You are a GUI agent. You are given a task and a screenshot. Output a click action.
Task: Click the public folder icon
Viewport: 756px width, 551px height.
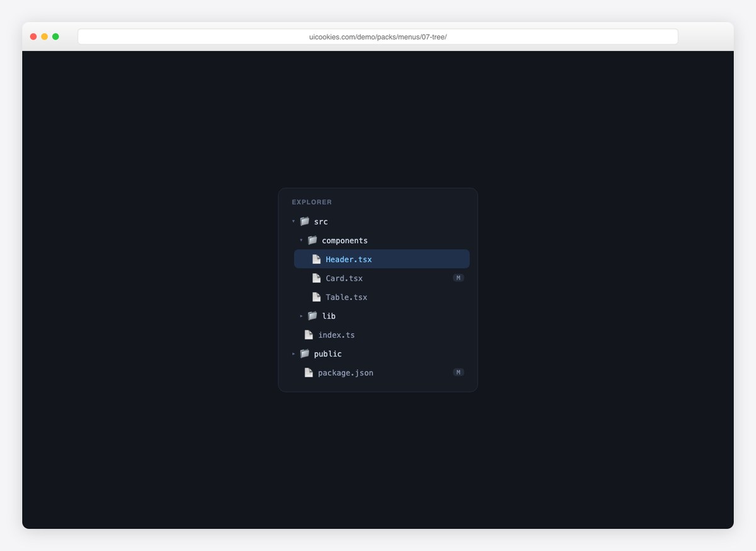click(305, 353)
